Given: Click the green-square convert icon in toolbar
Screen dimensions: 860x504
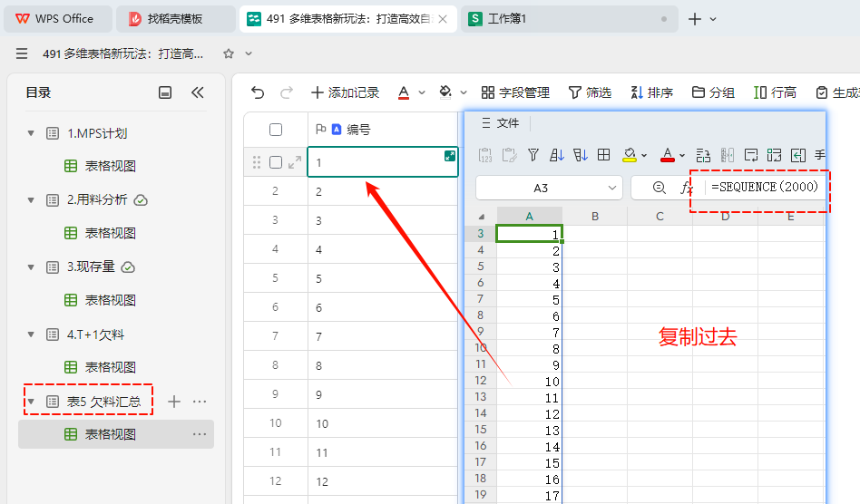Looking at the screenshot, I should (x=775, y=156).
